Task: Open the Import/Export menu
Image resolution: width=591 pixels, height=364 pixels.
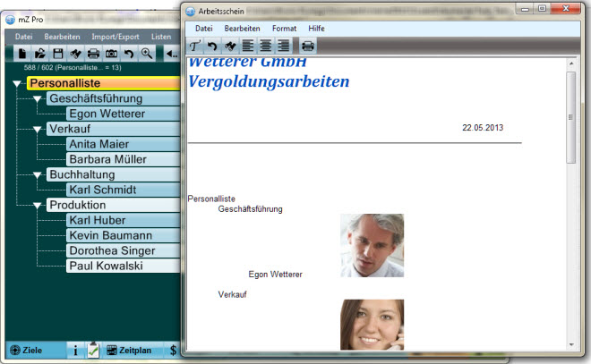Action: point(116,36)
